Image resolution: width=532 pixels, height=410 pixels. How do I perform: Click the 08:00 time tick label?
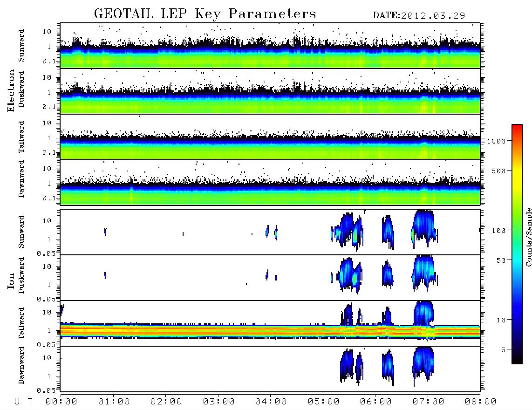481,402
